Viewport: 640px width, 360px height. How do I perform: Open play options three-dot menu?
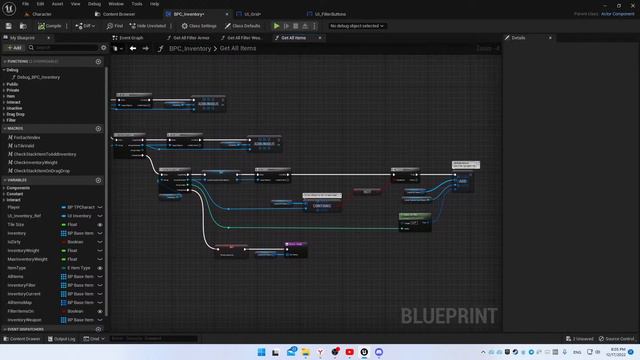(x=314, y=26)
